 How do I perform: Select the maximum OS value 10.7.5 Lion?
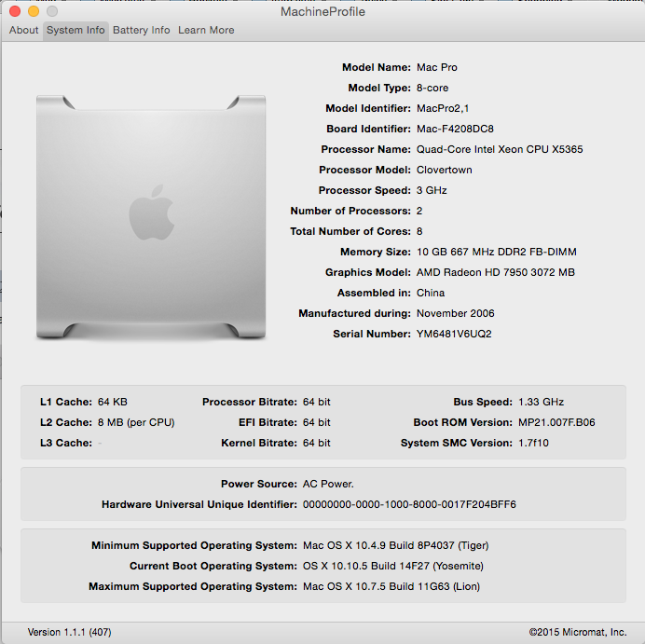(x=391, y=586)
